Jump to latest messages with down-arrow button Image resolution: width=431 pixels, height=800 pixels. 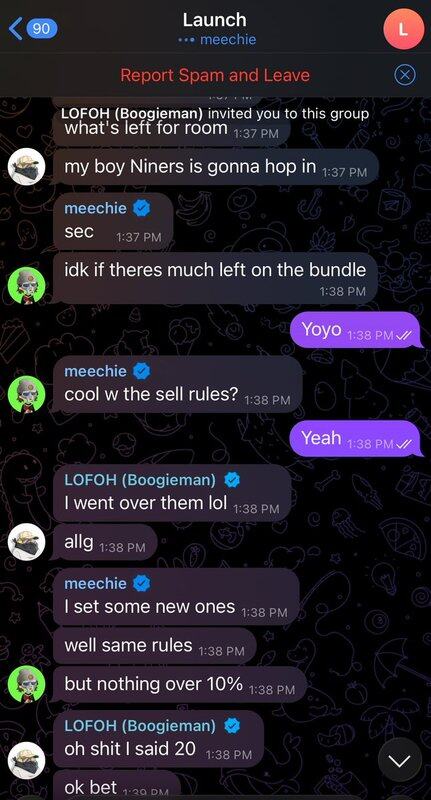(399, 761)
